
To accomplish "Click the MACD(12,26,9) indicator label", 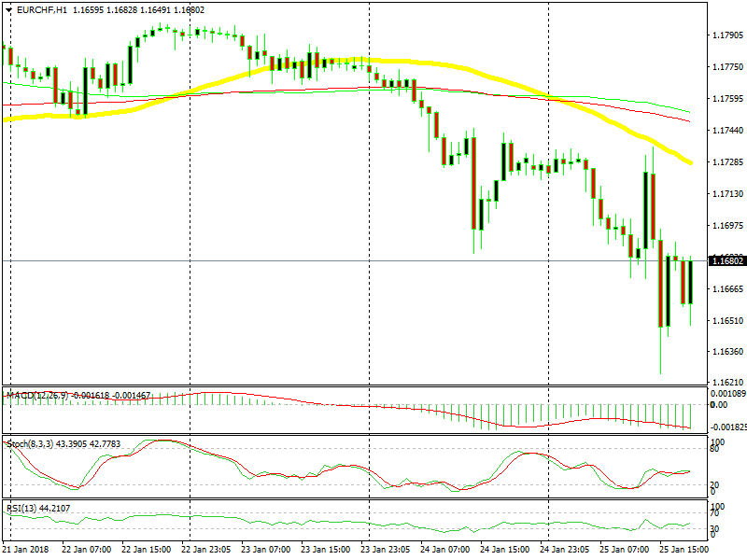I will [37, 395].
